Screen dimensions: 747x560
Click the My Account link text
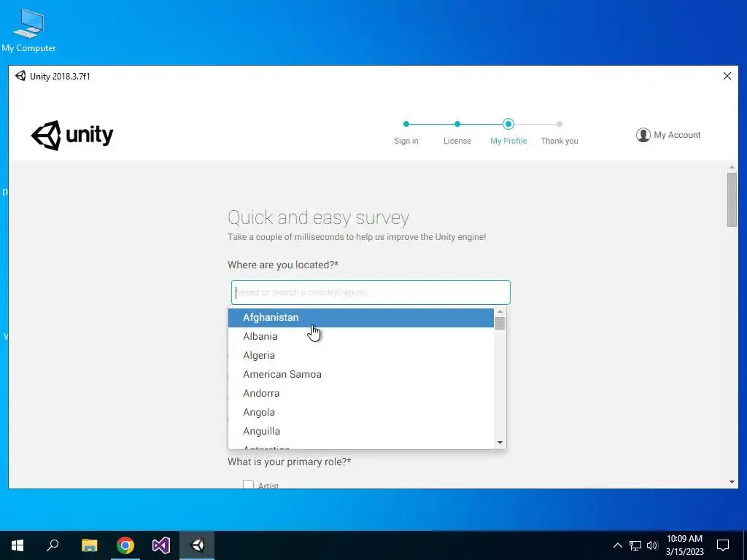click(677, 135)
